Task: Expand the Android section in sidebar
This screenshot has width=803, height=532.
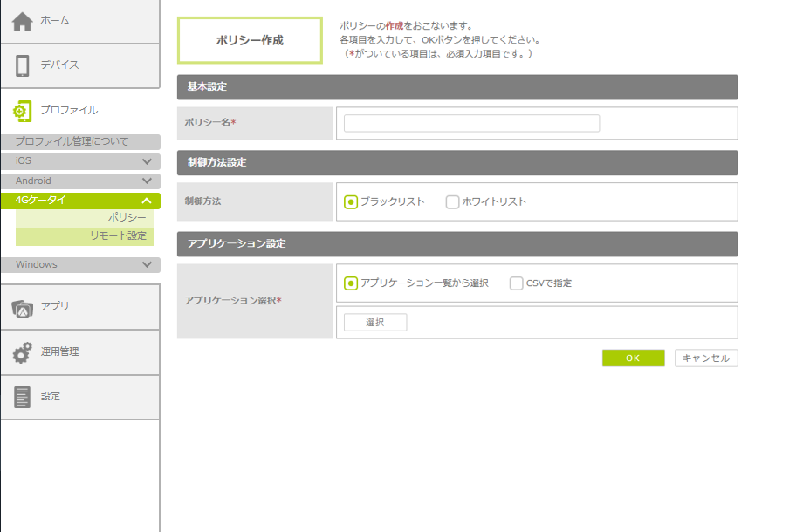Action: [147, 181]
